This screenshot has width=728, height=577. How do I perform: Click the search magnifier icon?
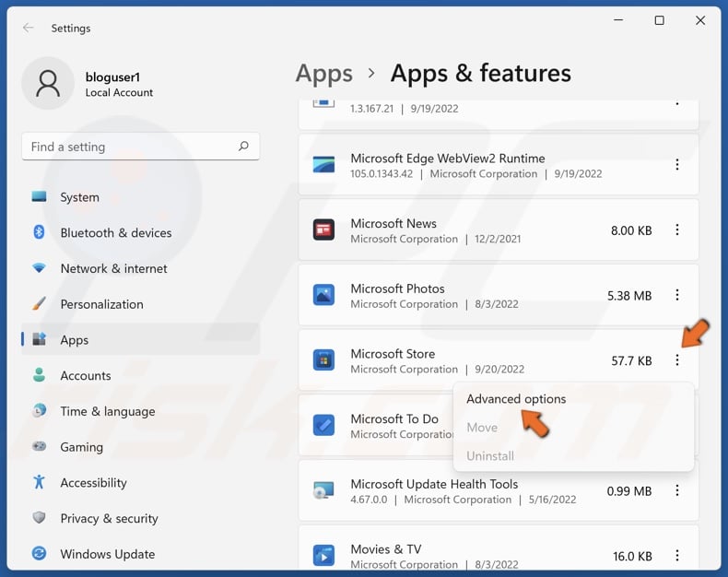243,147
